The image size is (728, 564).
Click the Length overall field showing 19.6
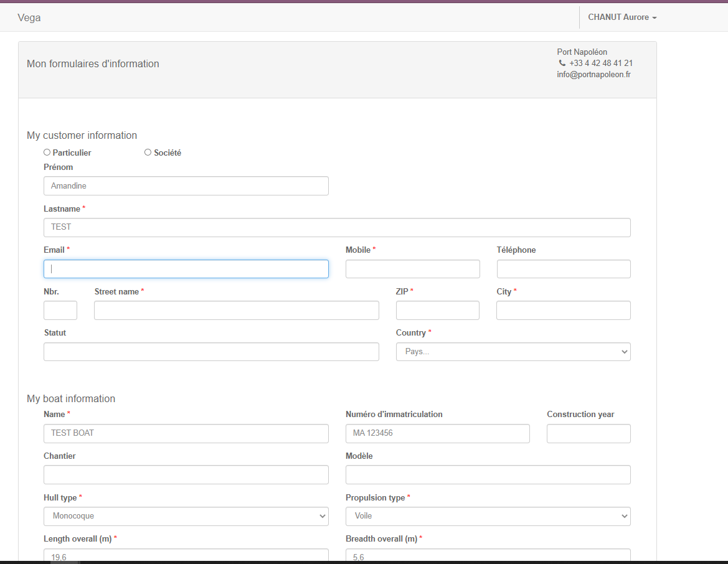186,556
